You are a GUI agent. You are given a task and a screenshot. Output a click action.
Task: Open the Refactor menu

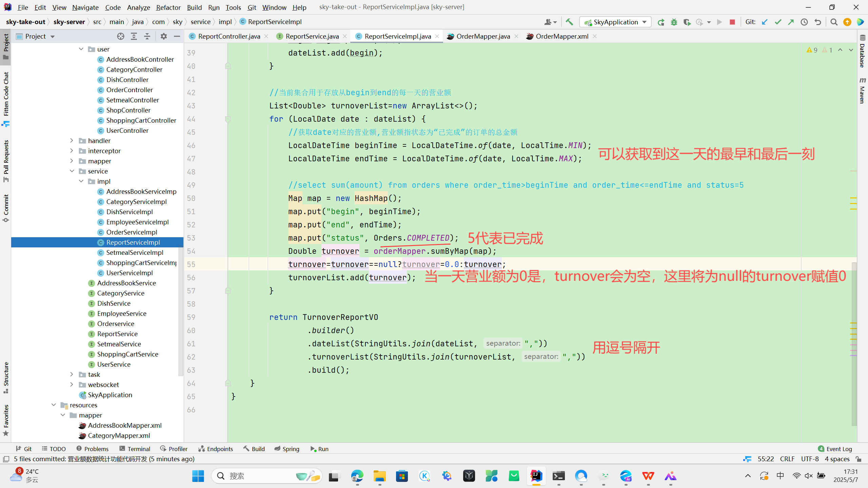coord(168,7)
